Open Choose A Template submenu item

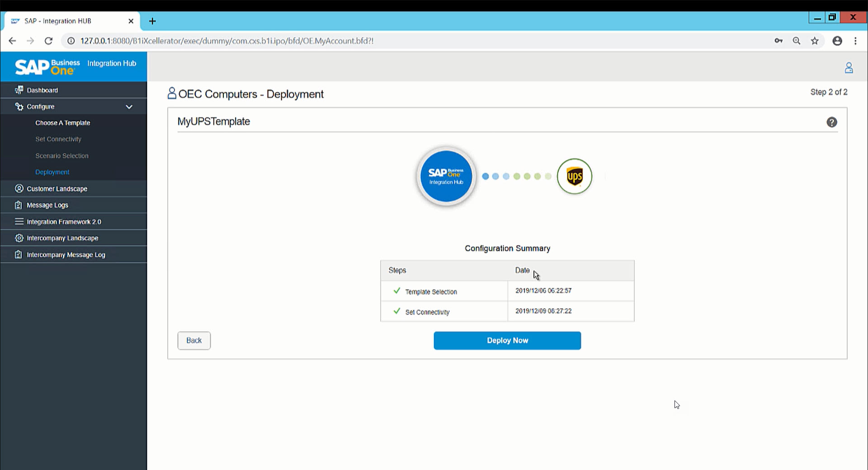[63, 123]
